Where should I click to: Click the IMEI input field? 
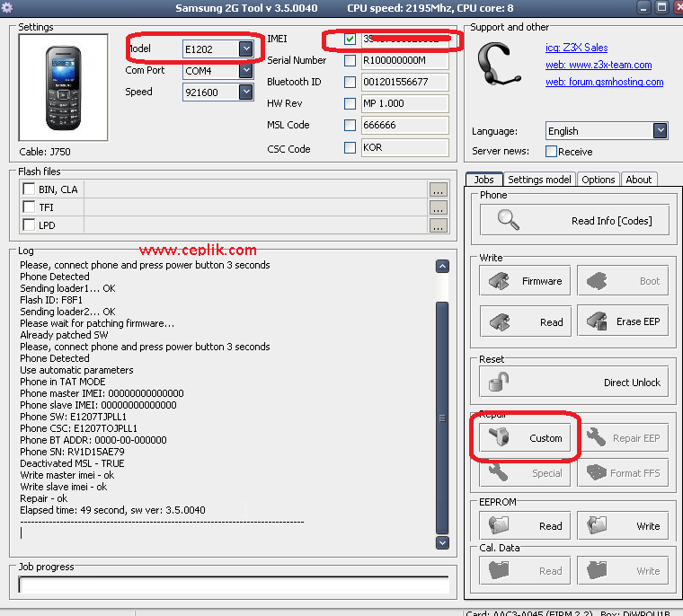(404, 40)
